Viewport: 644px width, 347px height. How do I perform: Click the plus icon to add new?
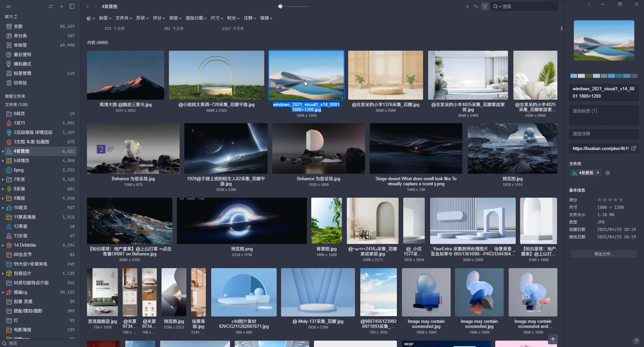click(61, 6)
